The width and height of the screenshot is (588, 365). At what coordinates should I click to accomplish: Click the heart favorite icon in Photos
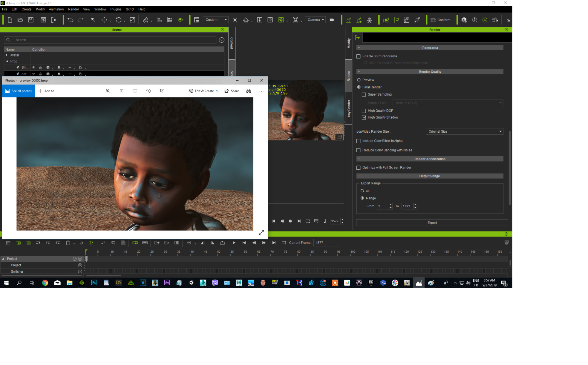[x=135, y=91]
